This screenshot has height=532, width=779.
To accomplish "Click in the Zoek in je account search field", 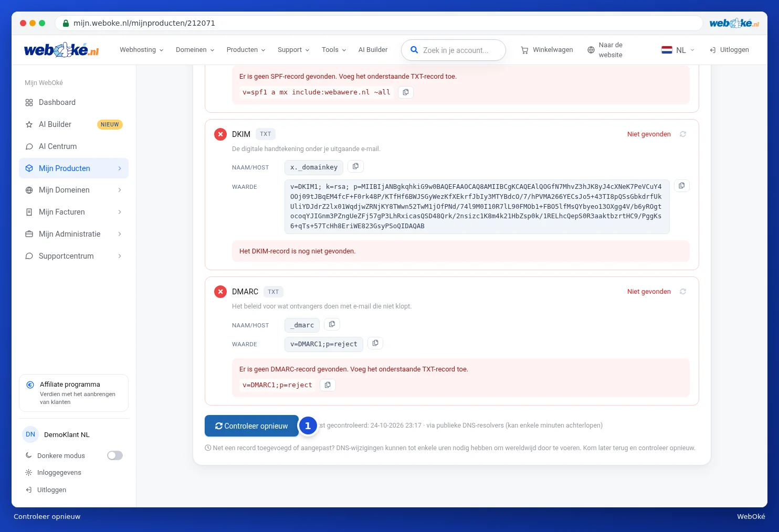I will (454, 50).
